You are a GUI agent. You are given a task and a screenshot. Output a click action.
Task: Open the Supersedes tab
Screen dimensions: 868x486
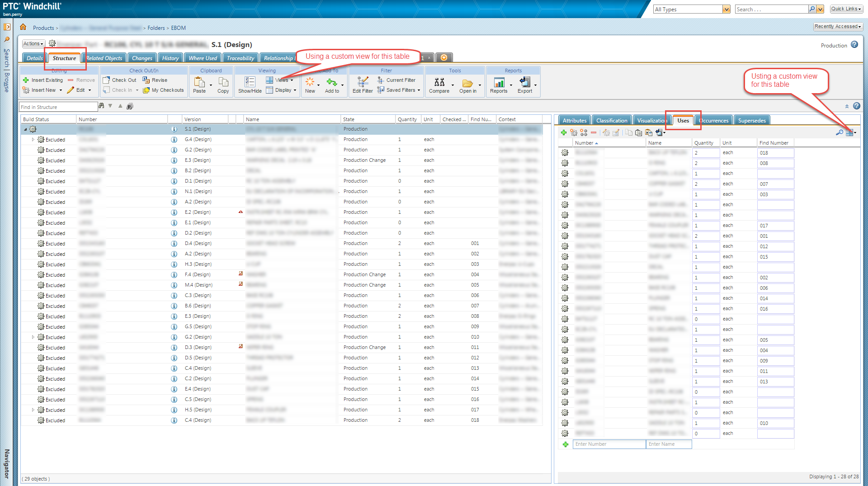751,120
